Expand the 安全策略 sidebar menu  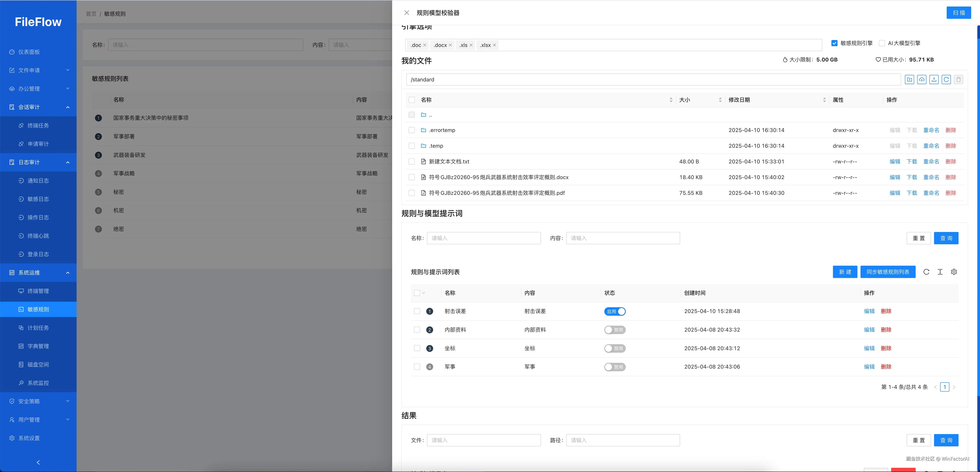(38, 401)
